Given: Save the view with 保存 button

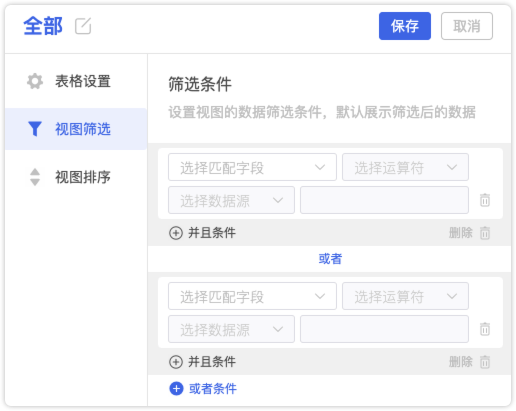Looking at the screenshot, I should pyautogui.click(x=405, y=26).
